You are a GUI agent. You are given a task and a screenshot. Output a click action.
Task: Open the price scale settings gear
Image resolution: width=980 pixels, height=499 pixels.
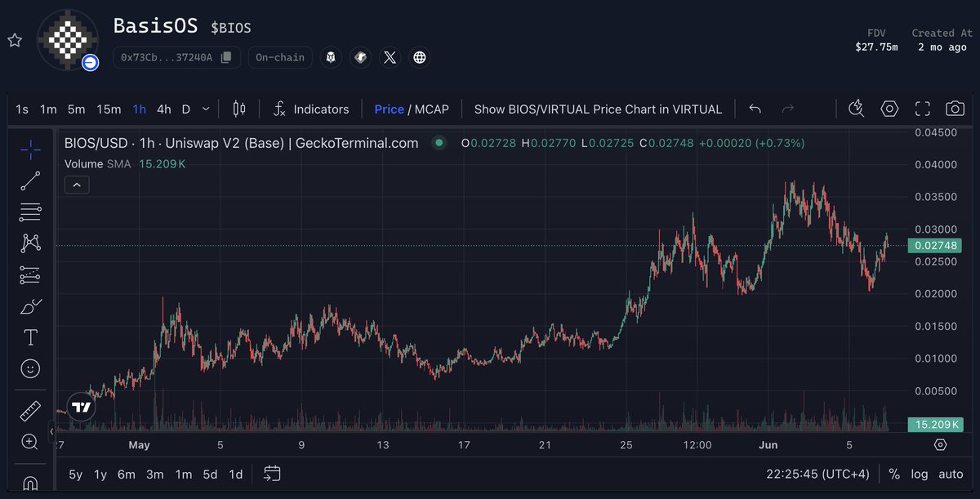pos(940,445)
